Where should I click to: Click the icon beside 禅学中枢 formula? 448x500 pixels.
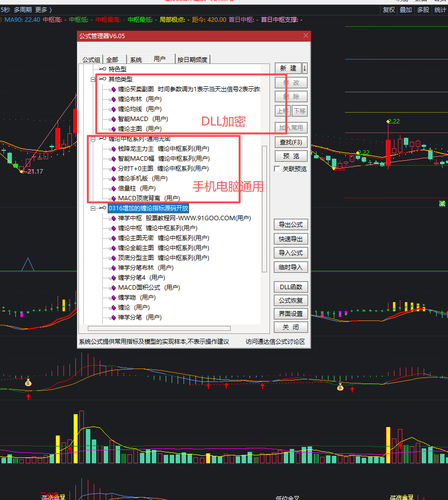pos(113,218)
